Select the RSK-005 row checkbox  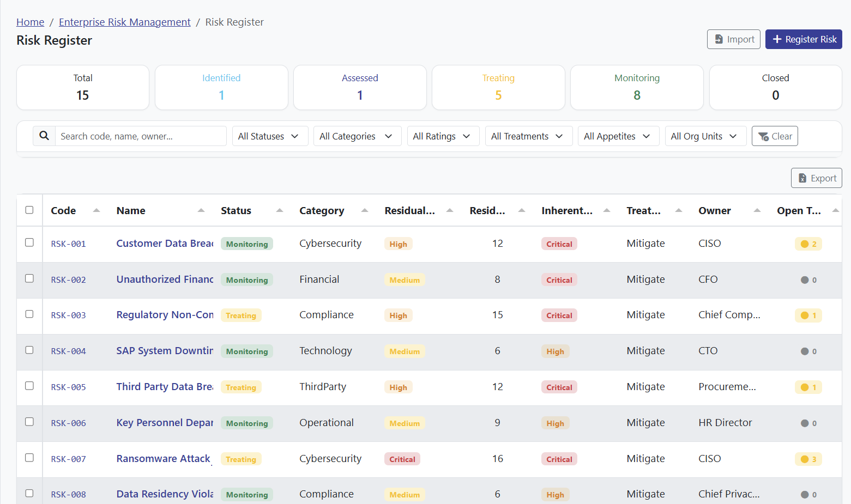pos(29,386)
